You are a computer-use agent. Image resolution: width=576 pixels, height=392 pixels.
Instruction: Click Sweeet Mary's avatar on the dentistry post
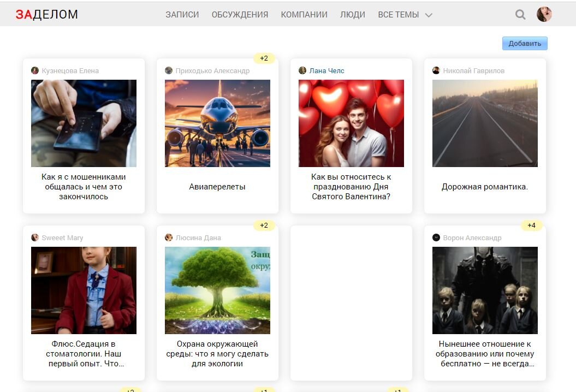pyautogui.click(x=35, y=237)
